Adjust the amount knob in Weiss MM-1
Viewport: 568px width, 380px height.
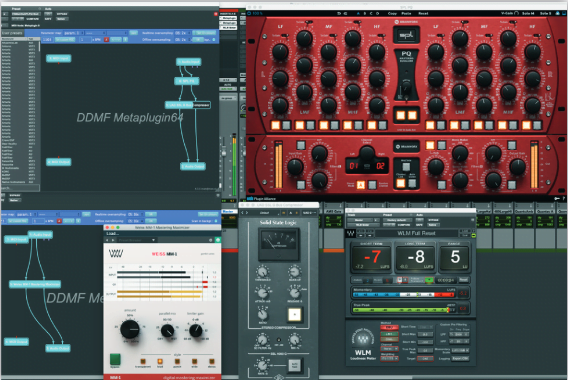(x=130, y=329)
